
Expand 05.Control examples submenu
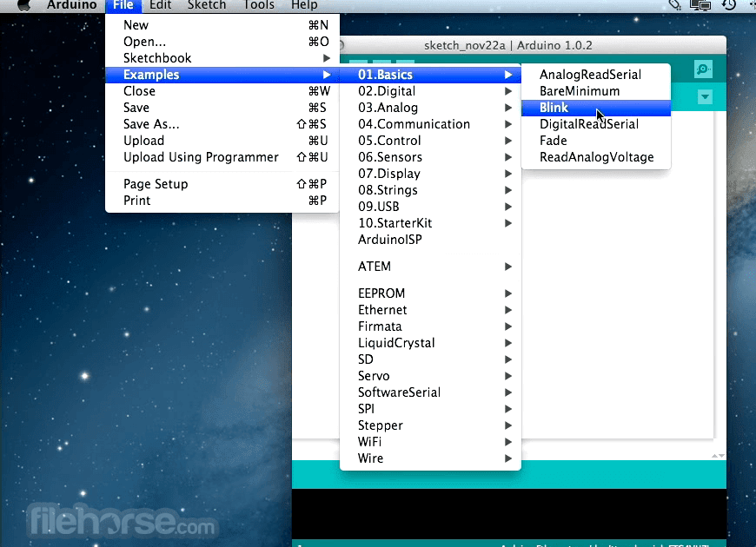(x=430, y=141)
